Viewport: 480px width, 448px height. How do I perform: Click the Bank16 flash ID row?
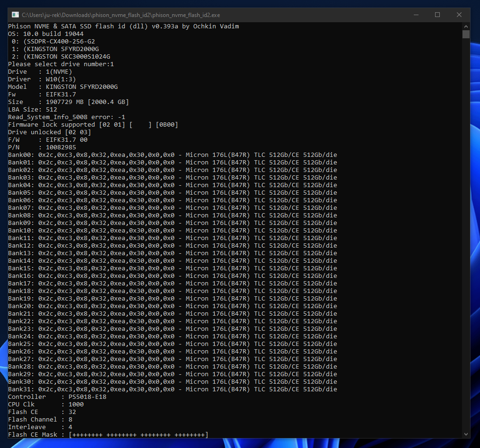pyautogui.click(x=172, y=276)
